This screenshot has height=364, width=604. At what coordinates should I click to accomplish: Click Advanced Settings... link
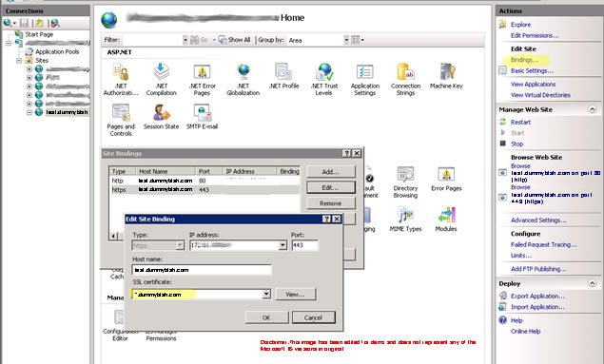pyautogui.click(x=538, y=220)
